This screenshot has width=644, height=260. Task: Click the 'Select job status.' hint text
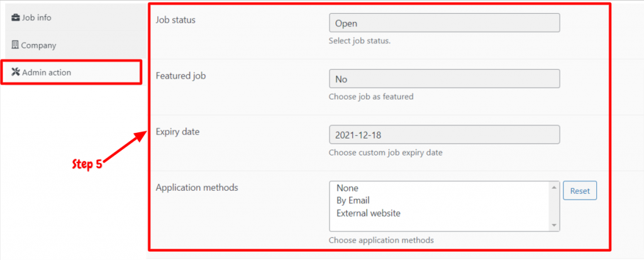click(x=359, y=41)
